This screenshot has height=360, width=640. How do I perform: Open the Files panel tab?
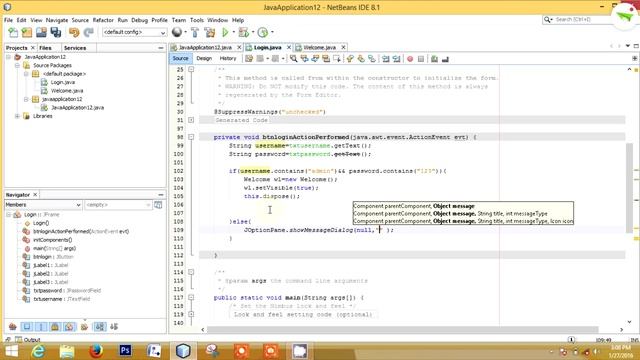[x=46, y=48]
